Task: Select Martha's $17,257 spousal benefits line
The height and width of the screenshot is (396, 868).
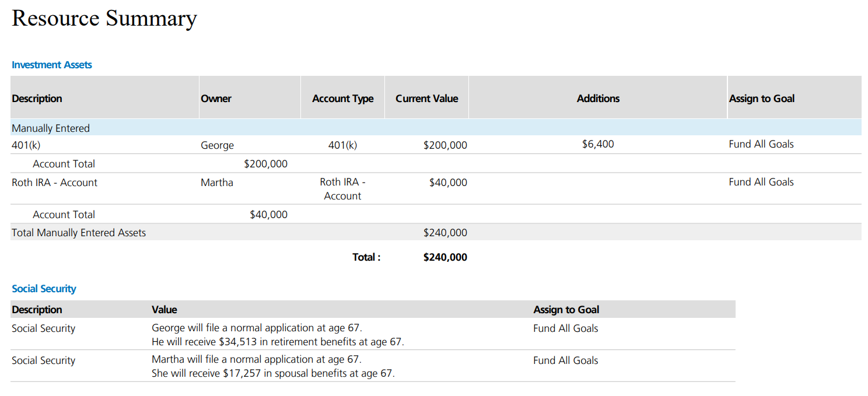Action: [x=273, y=373]
